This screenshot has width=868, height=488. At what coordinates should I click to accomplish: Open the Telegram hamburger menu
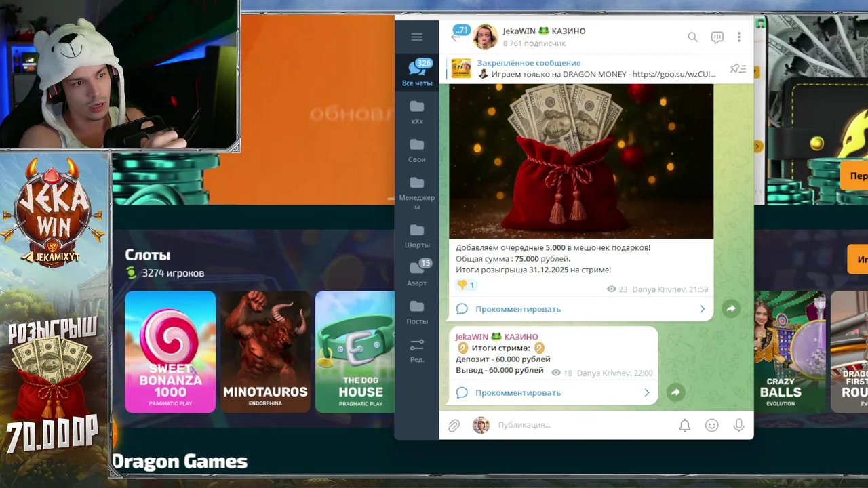coord(417,37)
